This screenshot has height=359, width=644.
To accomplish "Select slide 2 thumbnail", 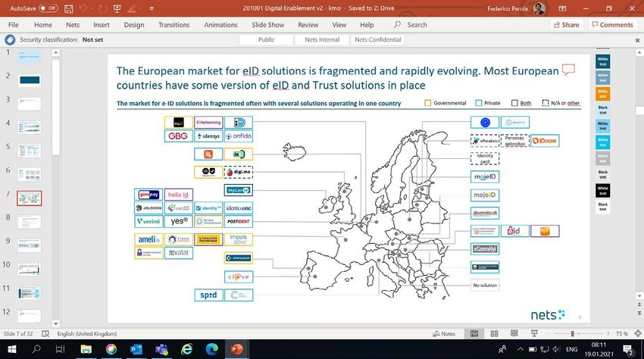I will pyautogui.click(x=29, y=80).
